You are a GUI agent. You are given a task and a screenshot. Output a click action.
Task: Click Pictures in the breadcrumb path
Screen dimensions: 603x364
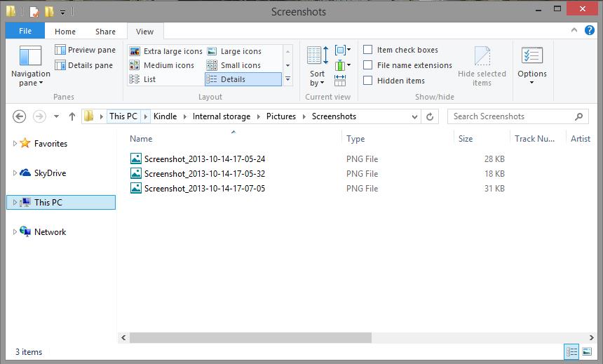pos(280,116)
